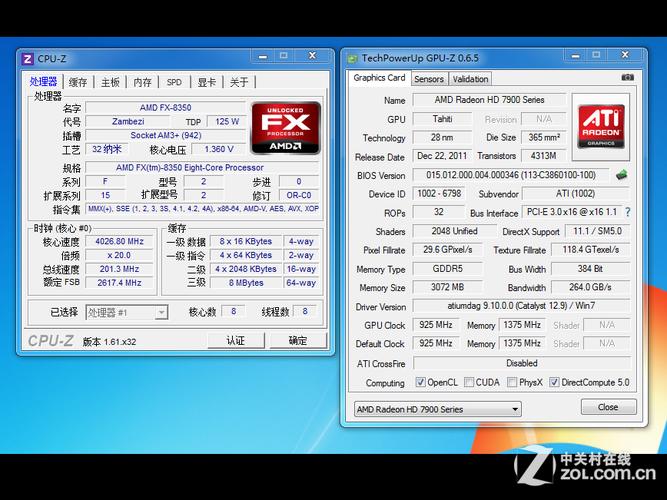Click the Socket AM3+ (942) value
This screenshot has width=667, height=500.
pyautogui.click(x=165, y=135)
